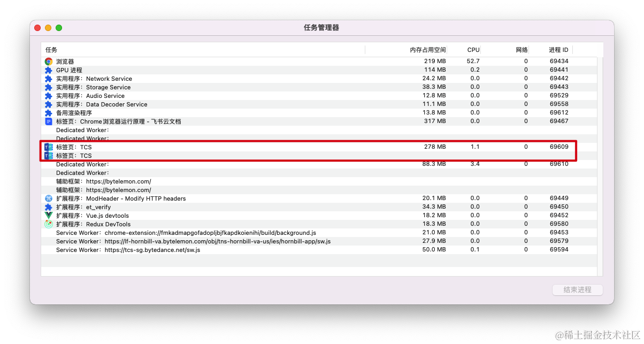This screenshot has width=644, height=344.
Task: Select the 浏览器 task row
Action: pyautogui.click(x=319, y=62)
